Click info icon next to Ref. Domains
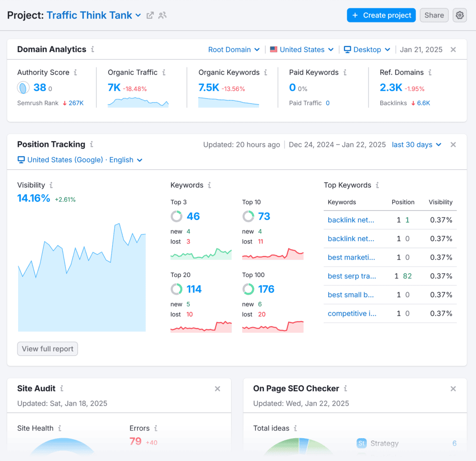The height and width of the screenshot is (461, 476). coord(430,72)
